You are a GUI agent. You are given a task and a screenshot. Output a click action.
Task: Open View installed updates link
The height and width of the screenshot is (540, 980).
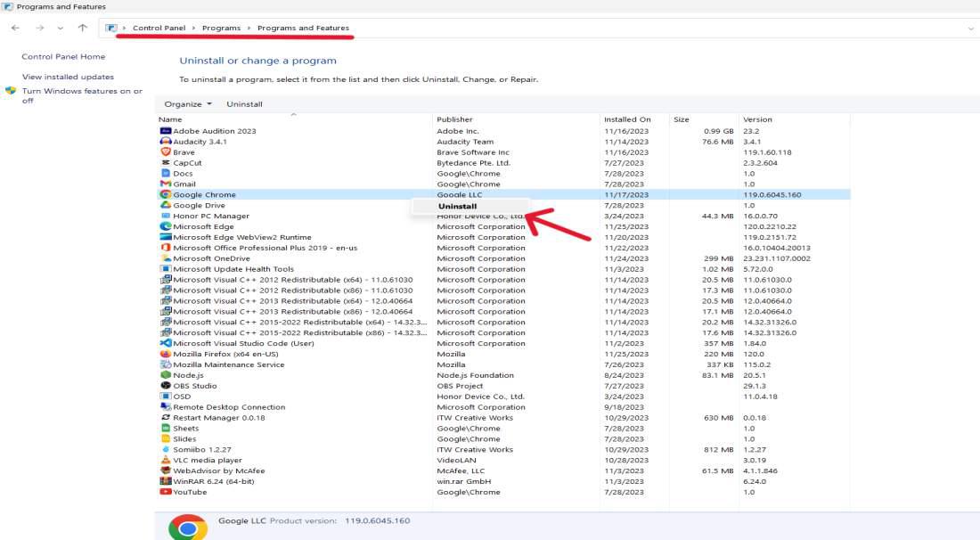(68, 77)
